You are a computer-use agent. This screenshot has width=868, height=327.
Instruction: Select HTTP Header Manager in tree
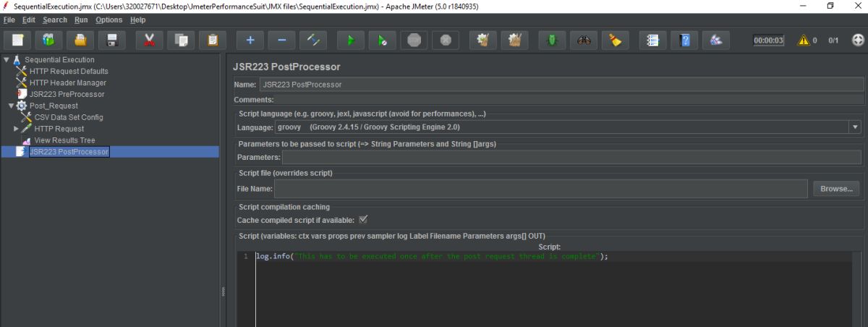pos(68,82)
